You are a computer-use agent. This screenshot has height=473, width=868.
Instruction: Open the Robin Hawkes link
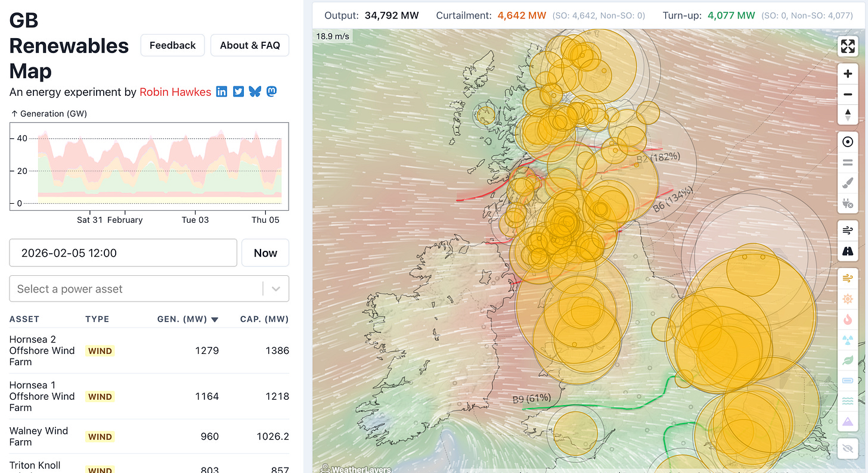point(175,92)
